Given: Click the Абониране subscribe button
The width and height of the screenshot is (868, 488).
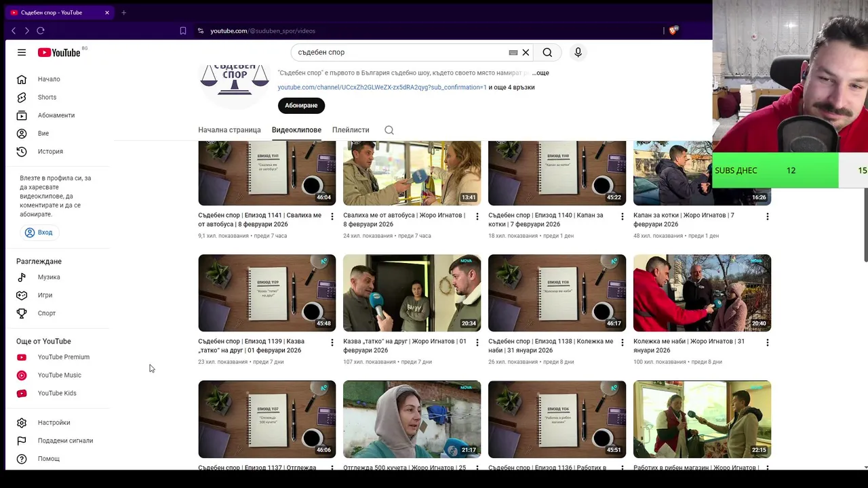Looking at the screenshot, I should pyautogui.click(x=301, y=106).
